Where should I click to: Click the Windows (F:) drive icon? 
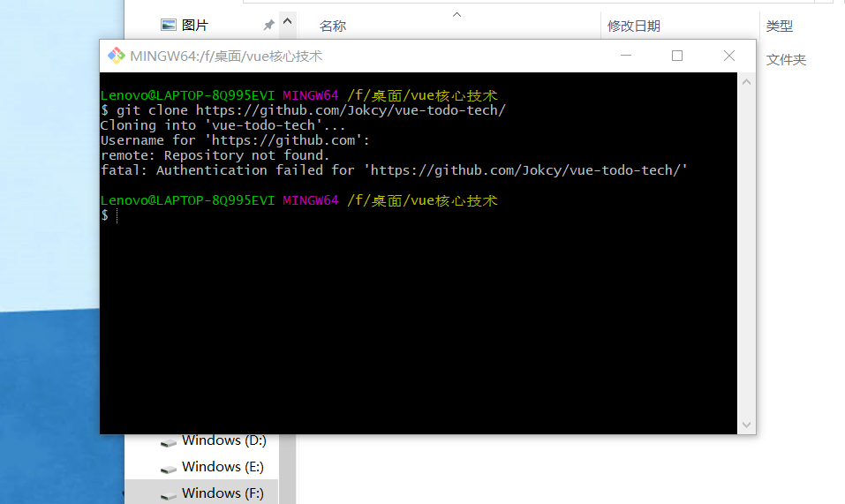click(x=169, y=495)
